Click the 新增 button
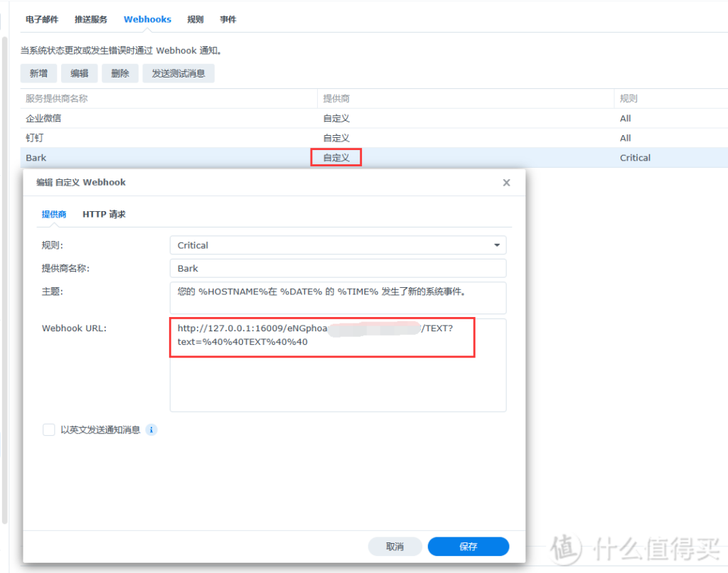Viewport: 728px width, 573px height. click(38, 73)
